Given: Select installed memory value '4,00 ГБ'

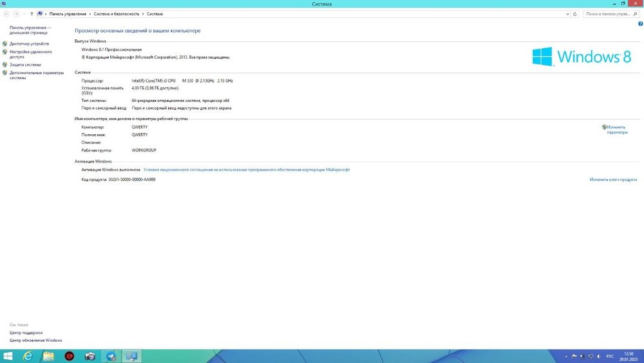Looking at the screenshot, I should (138, 88).
